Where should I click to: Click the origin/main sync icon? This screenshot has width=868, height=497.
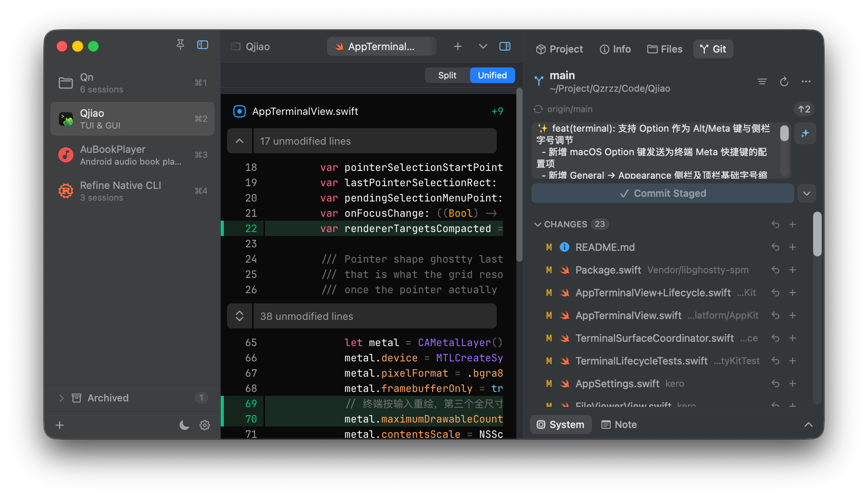click(538, 109)
